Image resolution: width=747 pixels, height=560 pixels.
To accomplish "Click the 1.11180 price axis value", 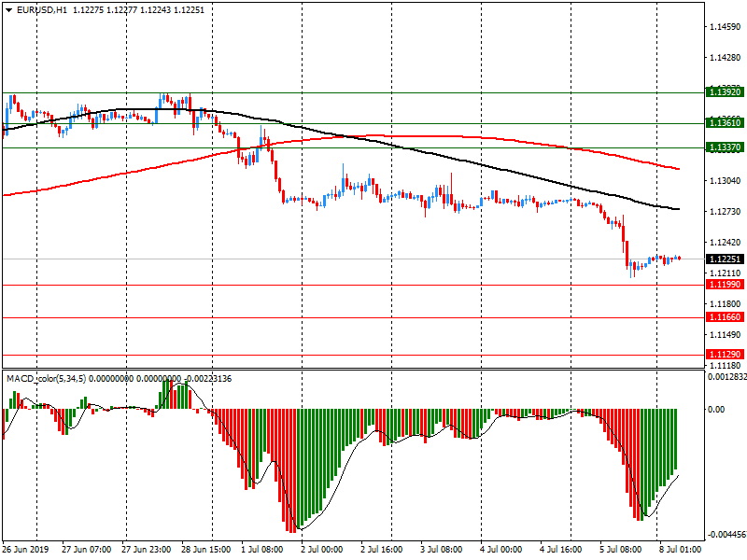I will click(726, 366).
